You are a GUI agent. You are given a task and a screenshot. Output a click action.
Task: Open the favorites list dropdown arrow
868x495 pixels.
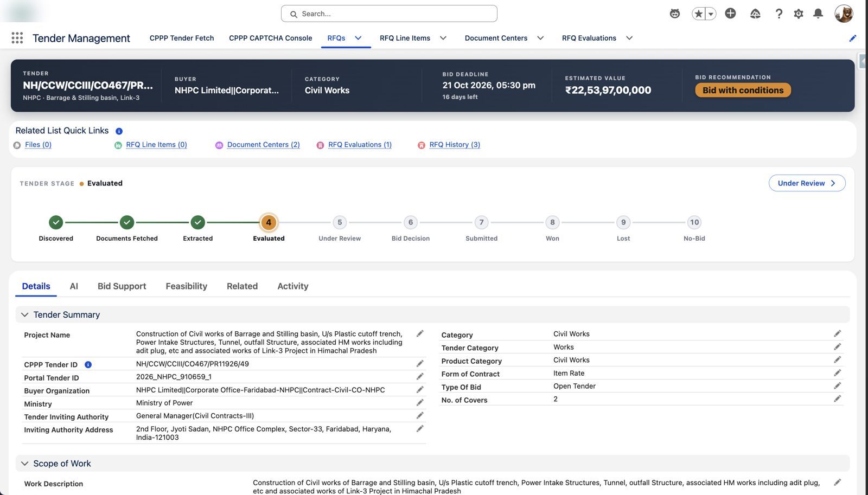tap(711, 14)
